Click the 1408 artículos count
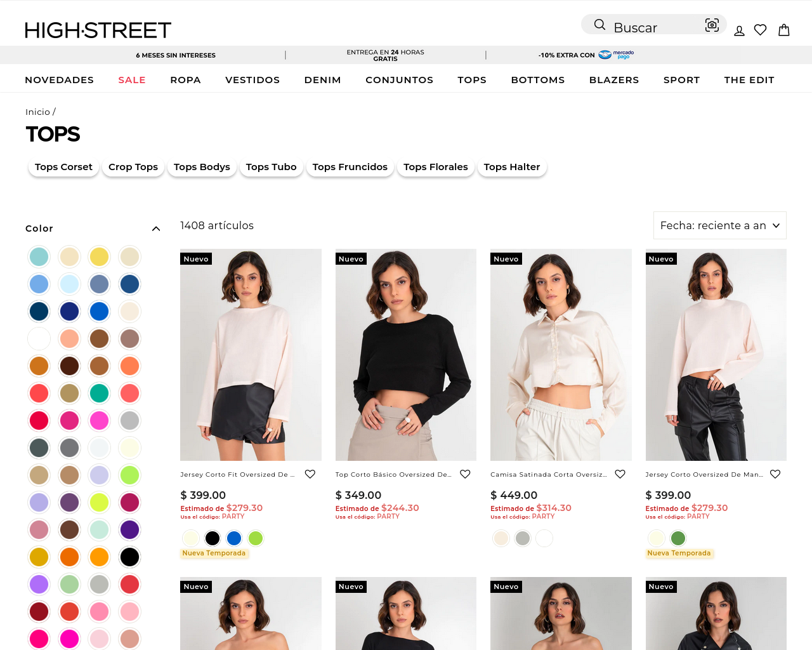812x650 pixels. (x=217, y=225)
